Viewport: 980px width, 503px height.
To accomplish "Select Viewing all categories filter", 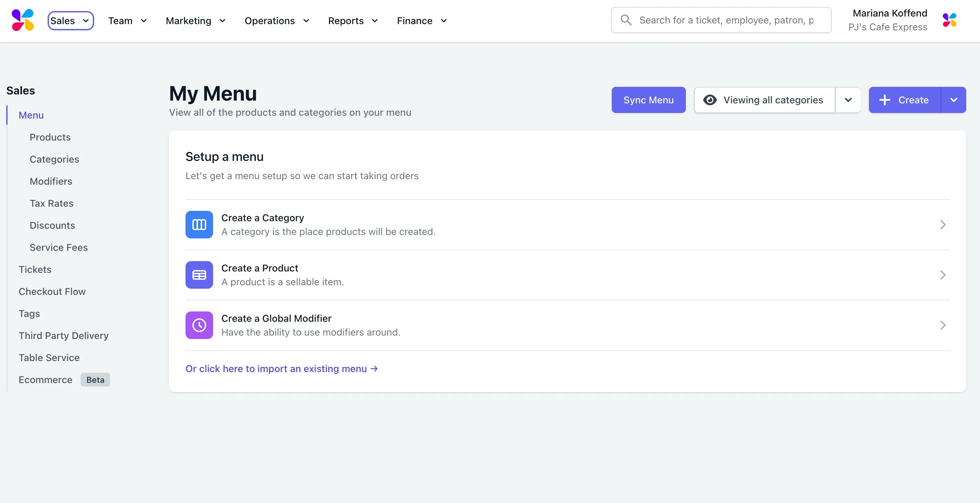I will (765, 100).
